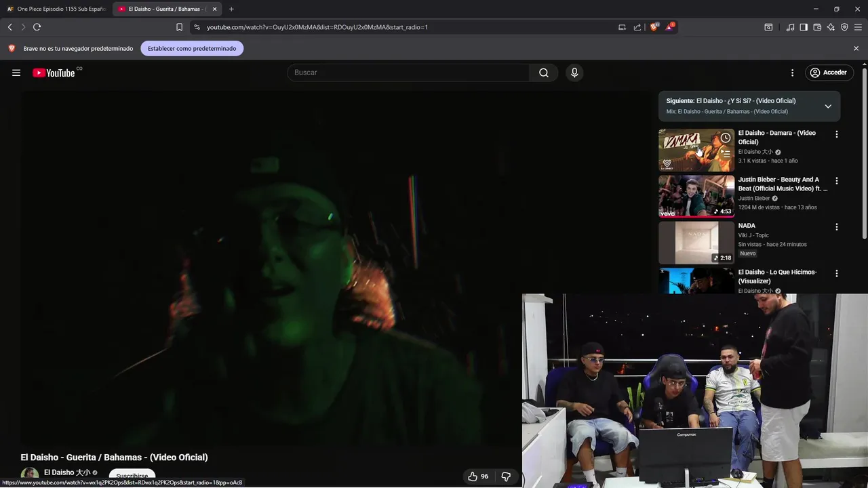Open the El Daisho - Damara video thumbnail

coord(696,150)
